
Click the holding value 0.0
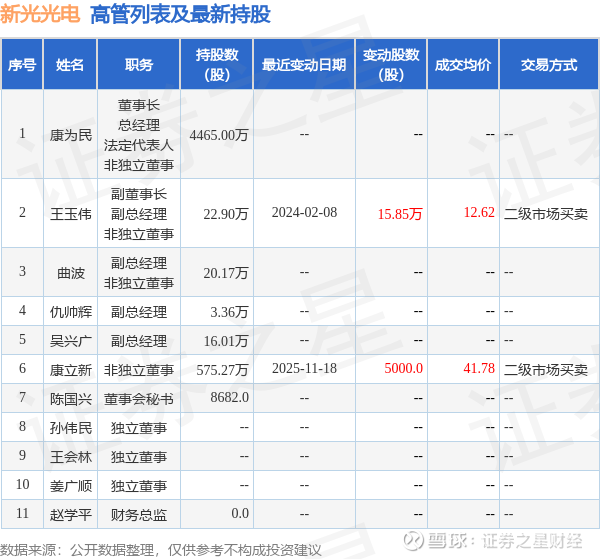coord(240,513)
